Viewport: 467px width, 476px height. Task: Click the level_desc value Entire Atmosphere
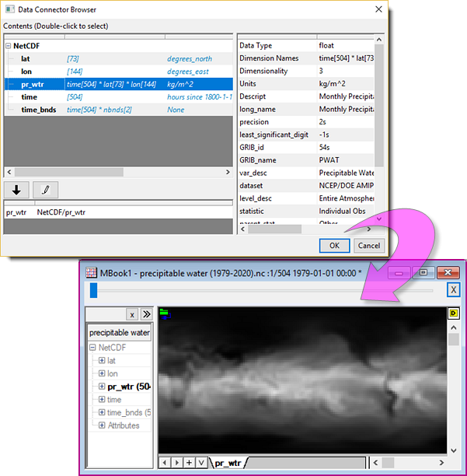[x=347, y=198]
